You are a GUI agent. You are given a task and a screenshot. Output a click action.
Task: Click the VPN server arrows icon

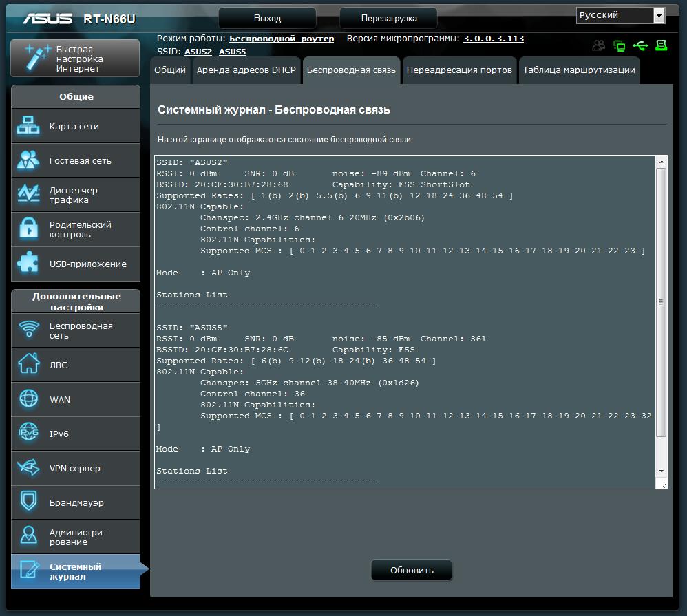28,467
